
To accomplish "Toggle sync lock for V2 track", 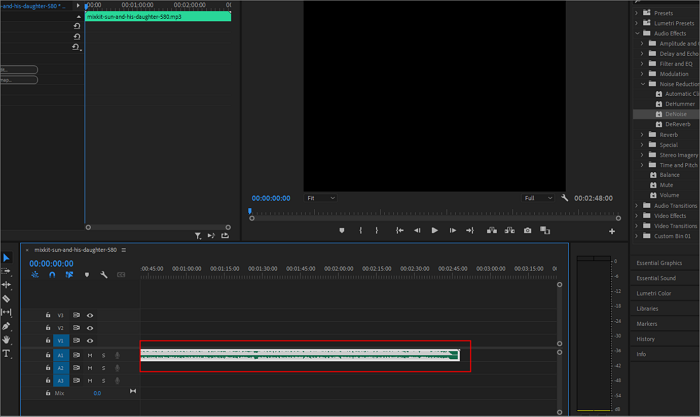I will [76, 328].
